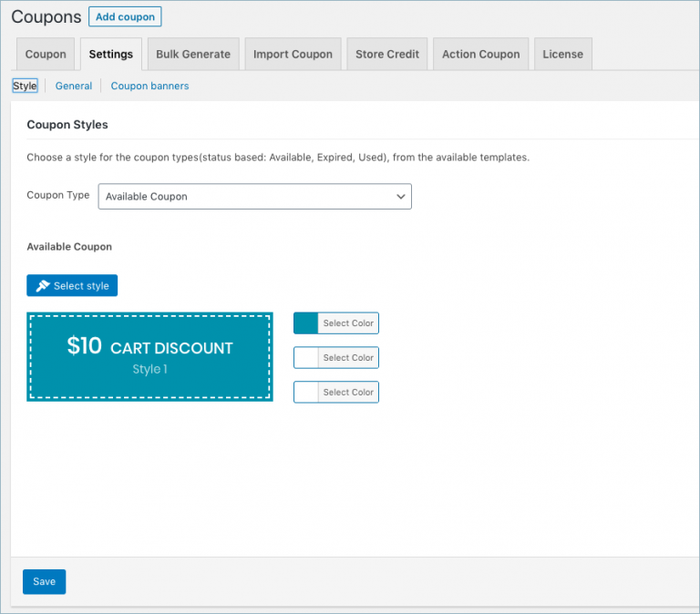Open the third Select Color picker
700x614 pixels.
pyautogui.click(x=336, y=393)
